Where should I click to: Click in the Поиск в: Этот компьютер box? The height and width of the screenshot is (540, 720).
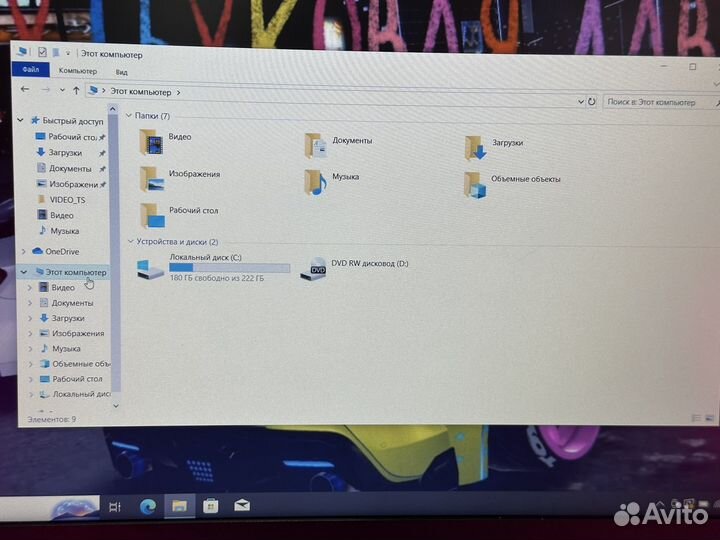[x=659, y=102]
